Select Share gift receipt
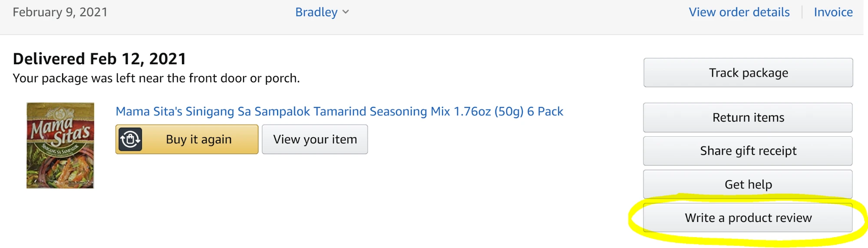 coord(748,151)
